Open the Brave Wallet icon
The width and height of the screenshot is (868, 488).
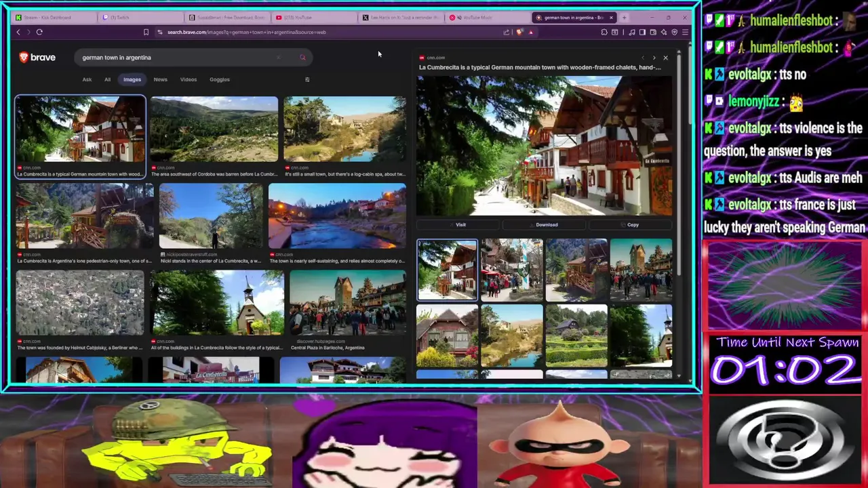[653, 32]
